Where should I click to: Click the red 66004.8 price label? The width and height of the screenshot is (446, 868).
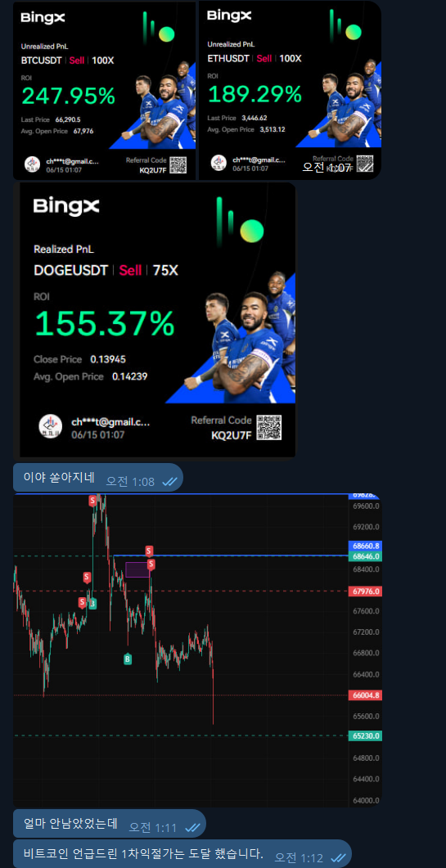point(366,695)
